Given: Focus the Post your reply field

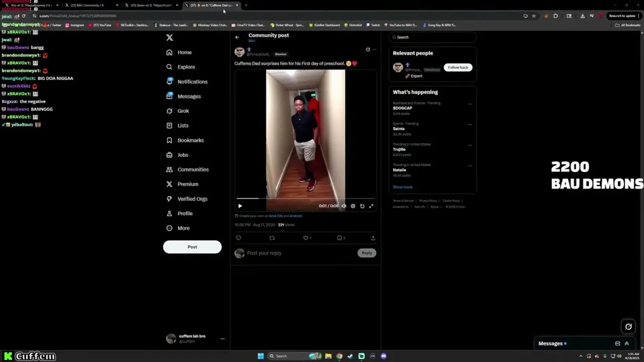Looking at the screenshot, I should [301, 253].
